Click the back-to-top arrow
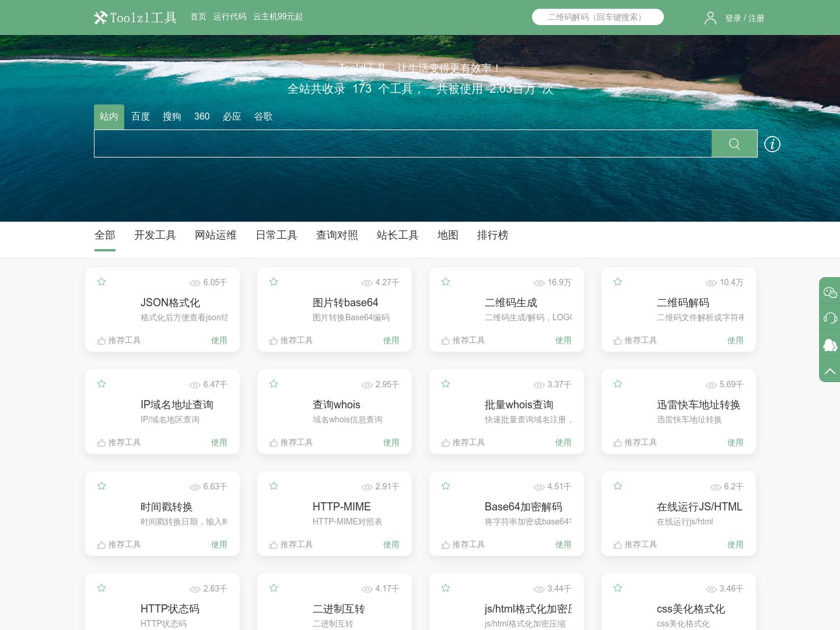The height and width of the screenshot is (630, 840). (x=829, y=371)
